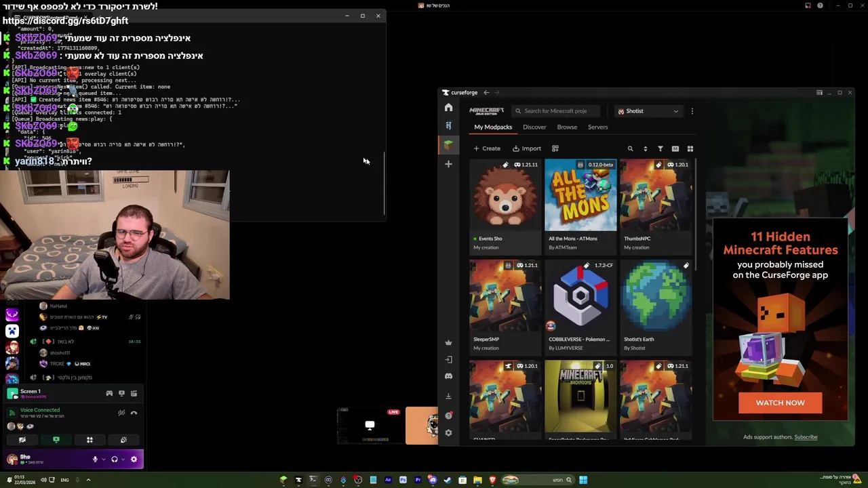868x488 pixels.
Task: Open the second game icon in CurseForge sidebar
Action: [448, 125]
